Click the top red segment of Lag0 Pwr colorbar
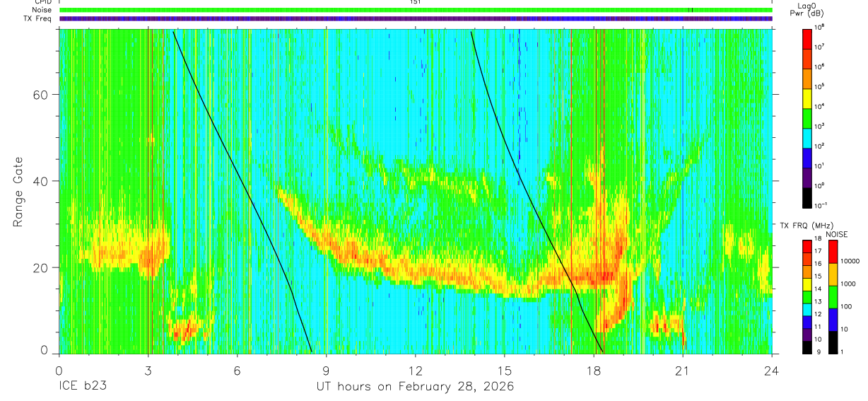This screenshot has width=868, height=401. pyautogui.click(x=807, y=38)
